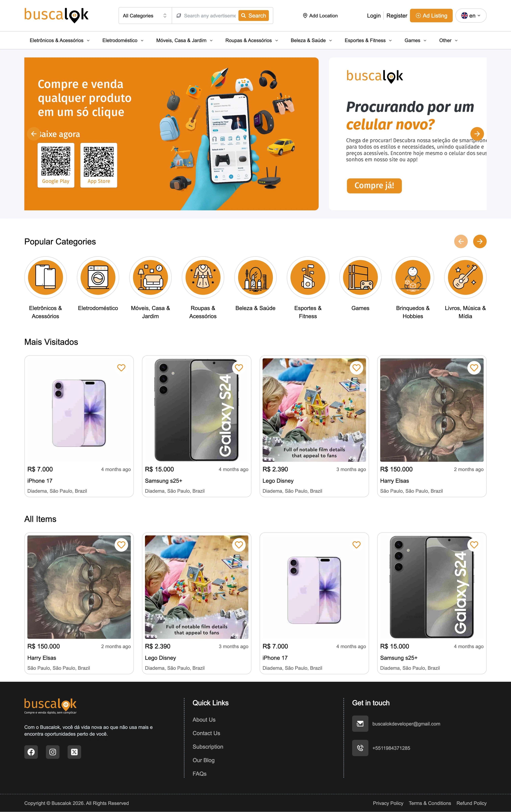Toggle favorite heart on Mais Visitados iPhone 17
Image resolution: width=511 pixels, height=812 pixels.
(121, 368)
